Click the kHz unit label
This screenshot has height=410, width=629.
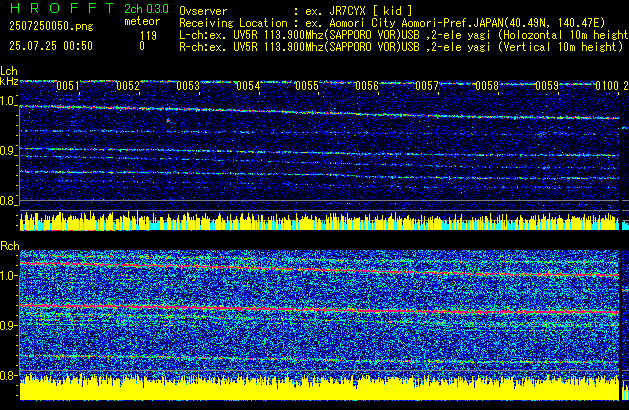pyautogui.click(x=9, y=81)
